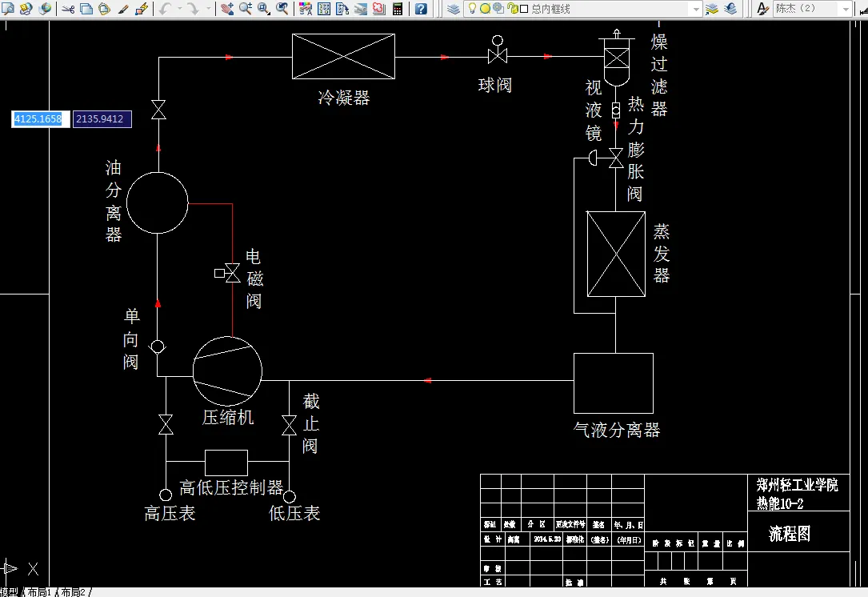Click the Copy icon

click(x=86, y=8)
